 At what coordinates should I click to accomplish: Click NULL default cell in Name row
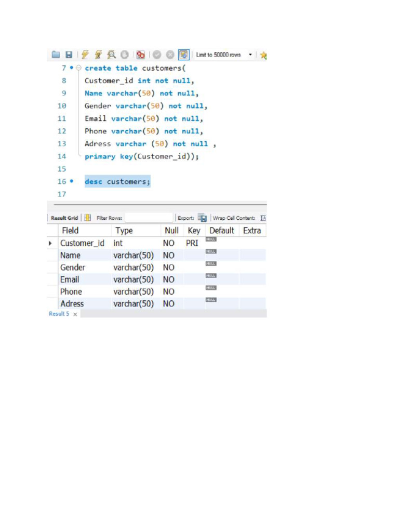211,252
